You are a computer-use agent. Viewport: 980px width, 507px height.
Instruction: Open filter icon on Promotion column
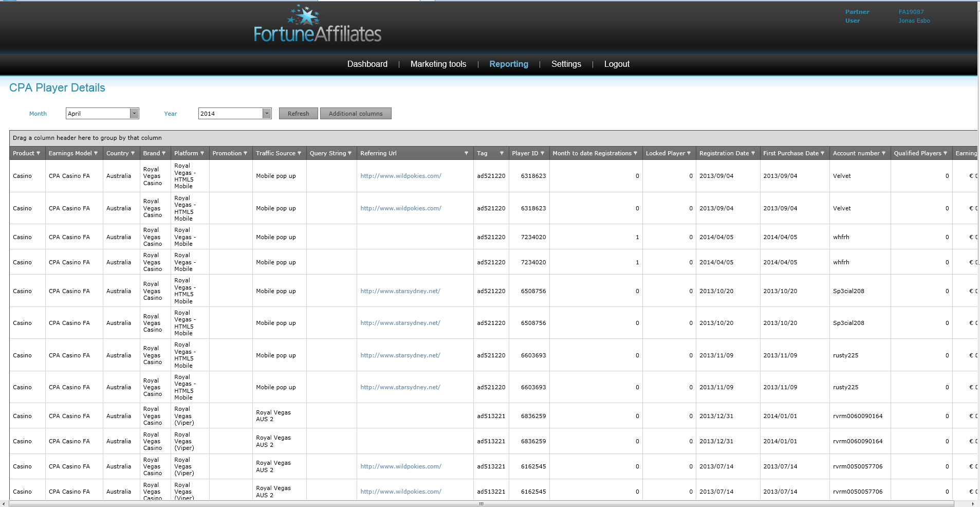[x=245, y=153]
